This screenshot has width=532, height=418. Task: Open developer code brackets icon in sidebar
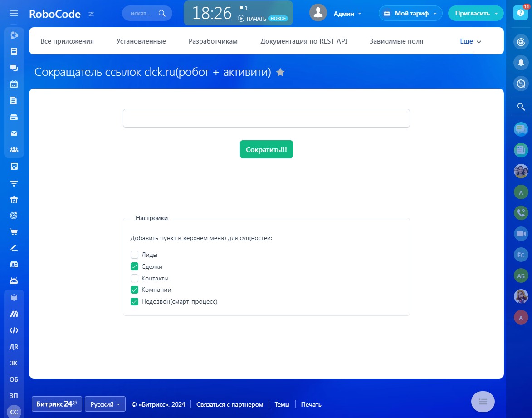tap(14, 330)
